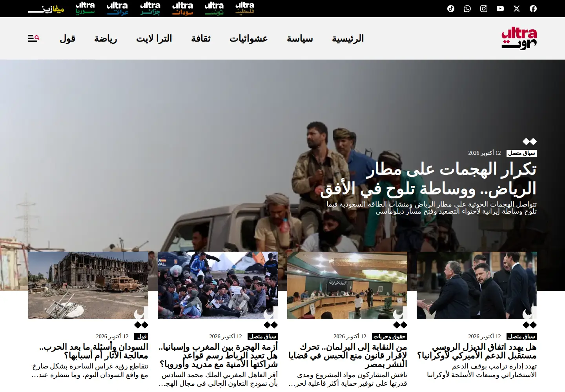Click سياق متصل tag on the diesel article
565x392 pixels.
[x=521, y=337]
